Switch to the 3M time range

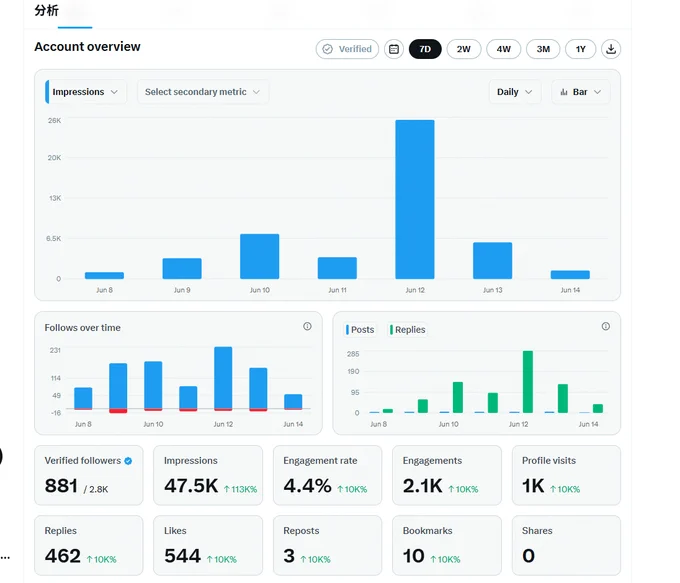coord(543,49)
